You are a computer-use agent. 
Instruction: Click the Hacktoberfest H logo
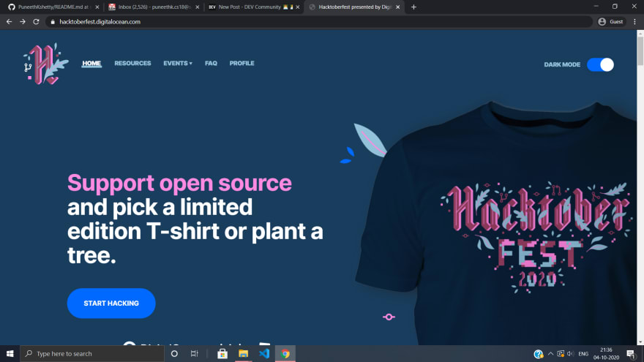[x=46, y=64]
